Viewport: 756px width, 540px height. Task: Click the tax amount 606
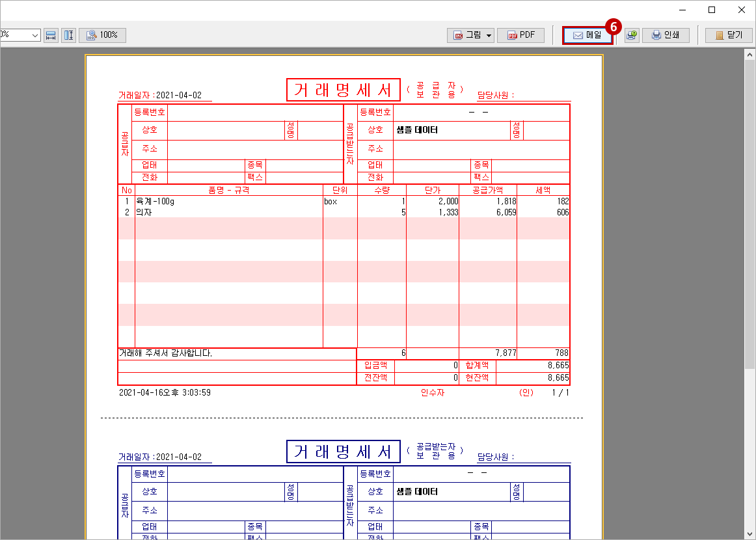[x=563, y=212]
